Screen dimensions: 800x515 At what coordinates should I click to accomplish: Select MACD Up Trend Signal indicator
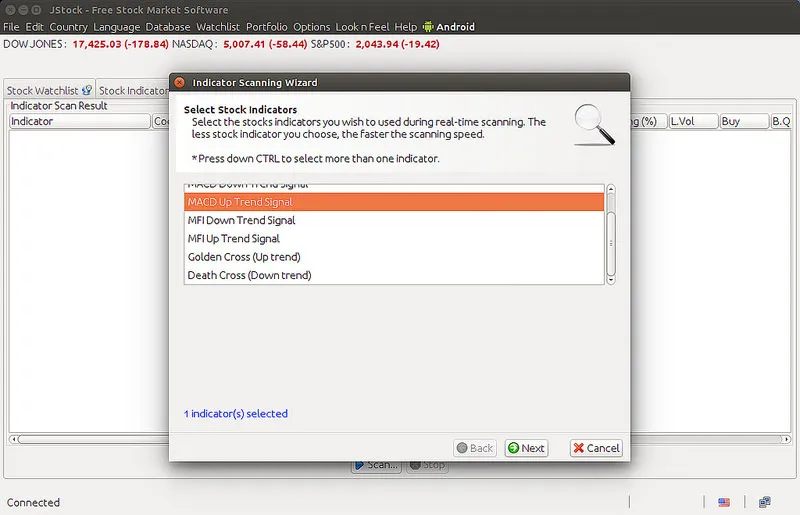coord(394,202)
